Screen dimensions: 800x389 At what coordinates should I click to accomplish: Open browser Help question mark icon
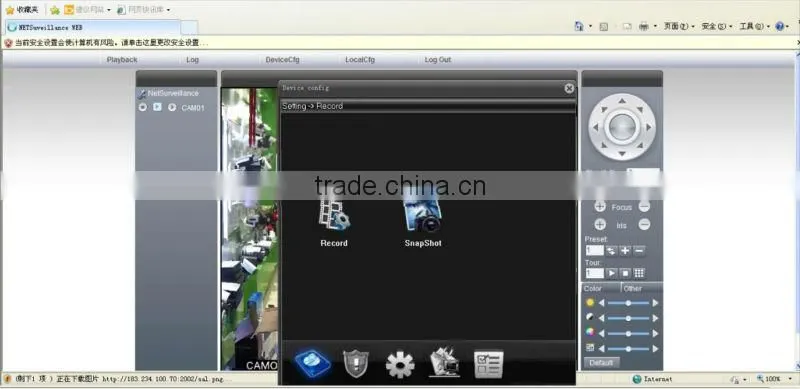click(x=780, y=26)
